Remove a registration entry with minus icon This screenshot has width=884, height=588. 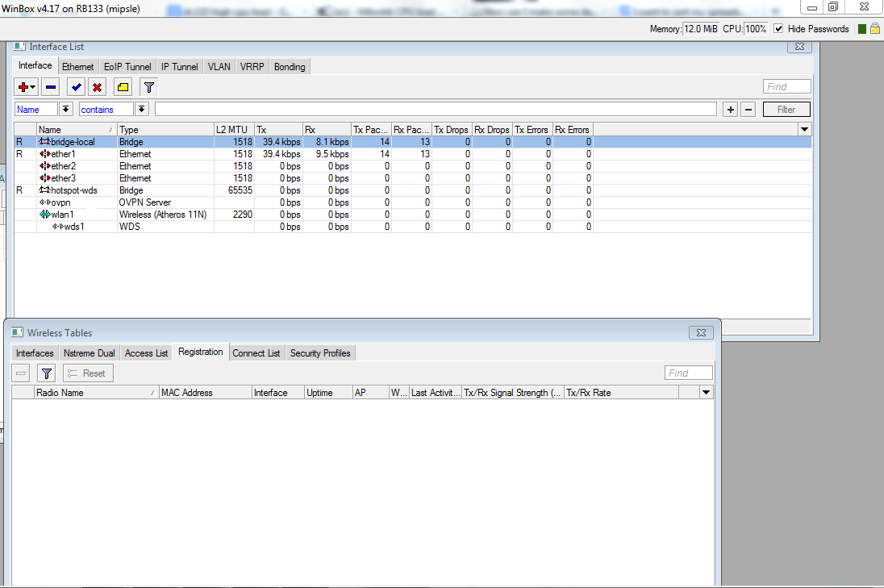[19, 373]
